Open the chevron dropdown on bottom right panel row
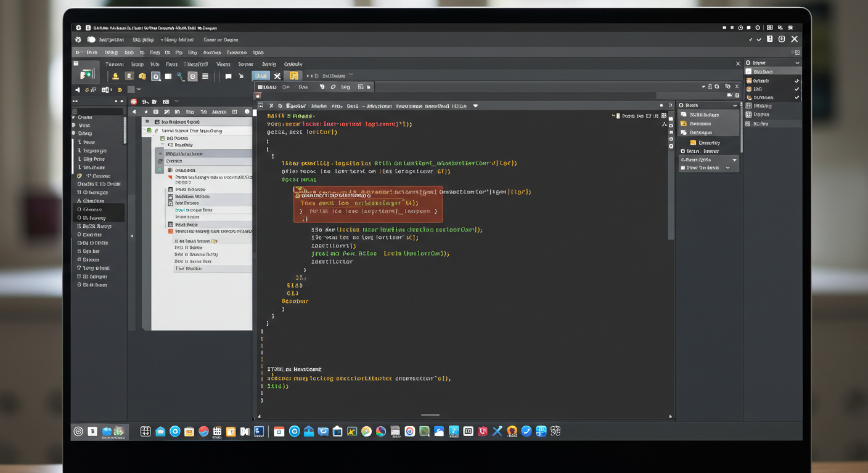 point(728,168)
